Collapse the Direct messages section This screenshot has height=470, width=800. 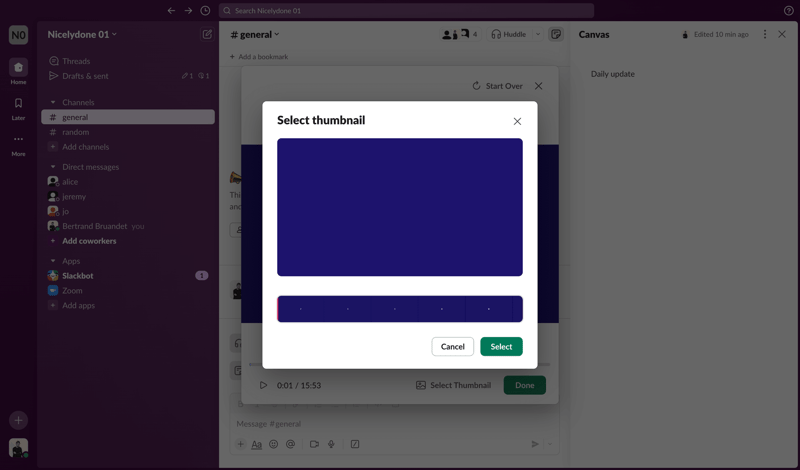tap(53, 167)
